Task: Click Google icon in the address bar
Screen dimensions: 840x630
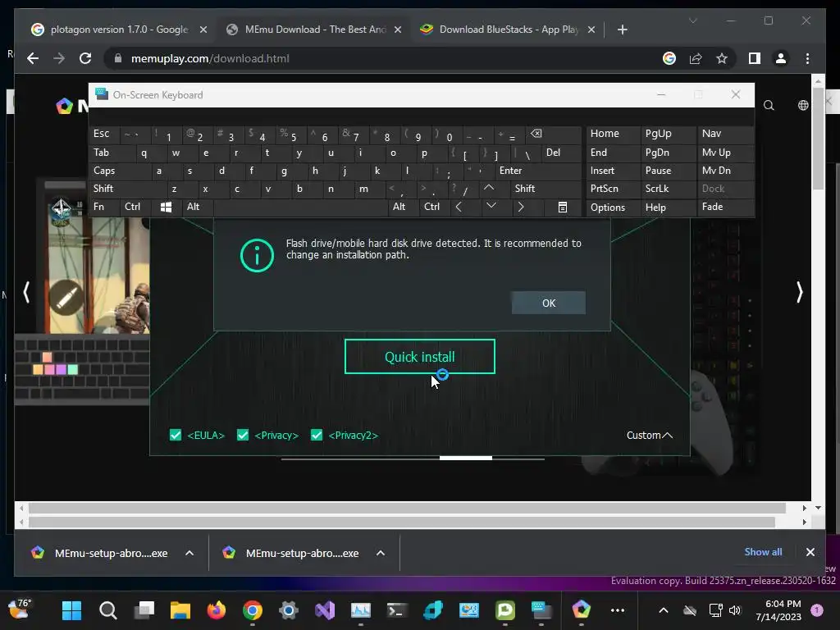Action: 669,58
